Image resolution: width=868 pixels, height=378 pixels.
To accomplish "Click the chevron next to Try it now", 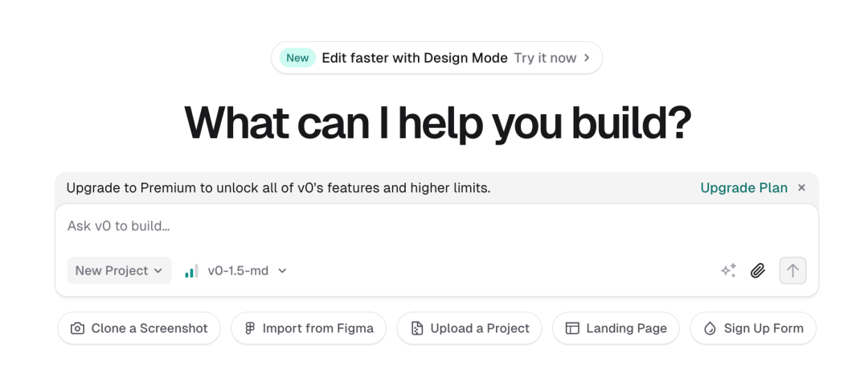I will pyautogui.click(x=587, y=58).
